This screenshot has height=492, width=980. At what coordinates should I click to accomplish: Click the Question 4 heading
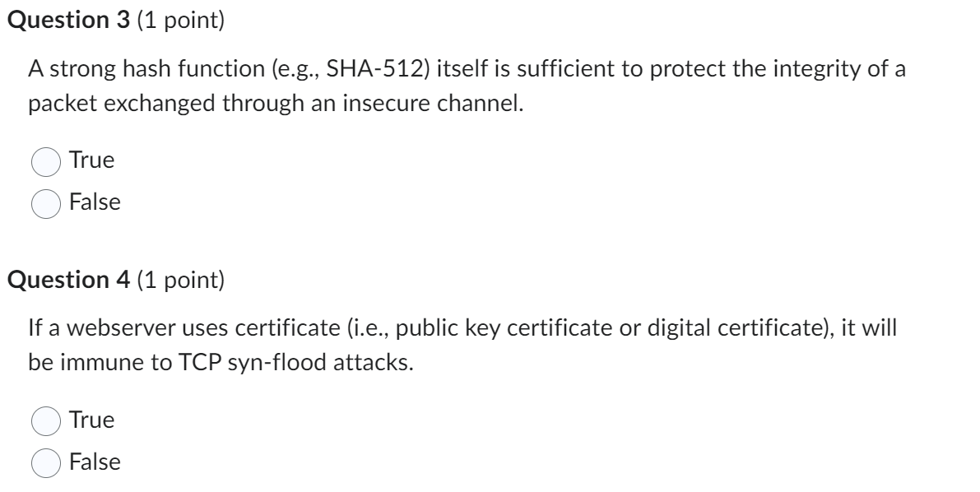pos(64,280)
